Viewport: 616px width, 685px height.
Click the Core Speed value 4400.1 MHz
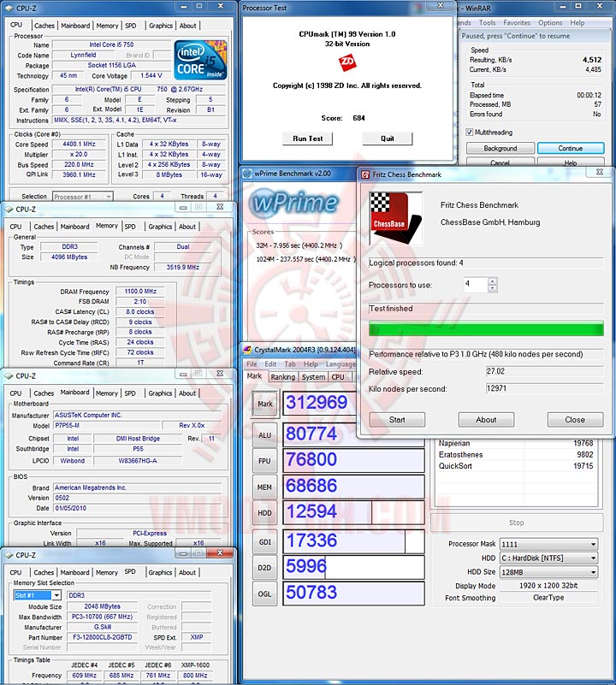click(x=79, y=145)
